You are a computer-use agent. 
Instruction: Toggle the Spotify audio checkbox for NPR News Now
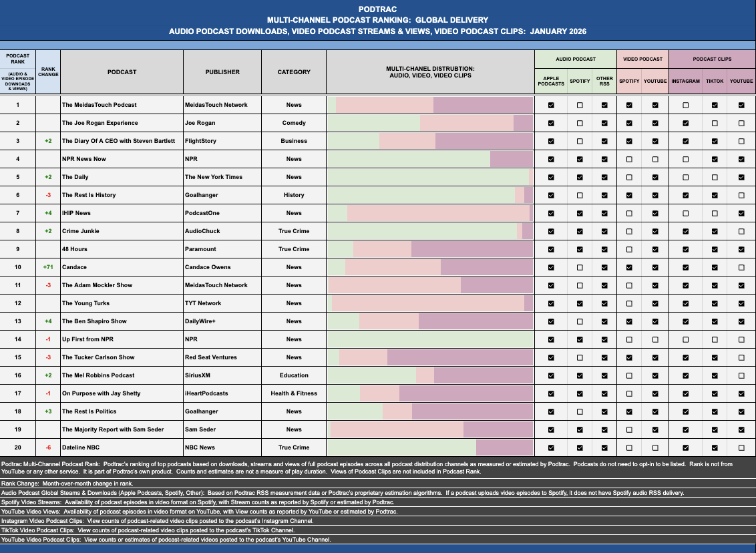tap(579, 159)
